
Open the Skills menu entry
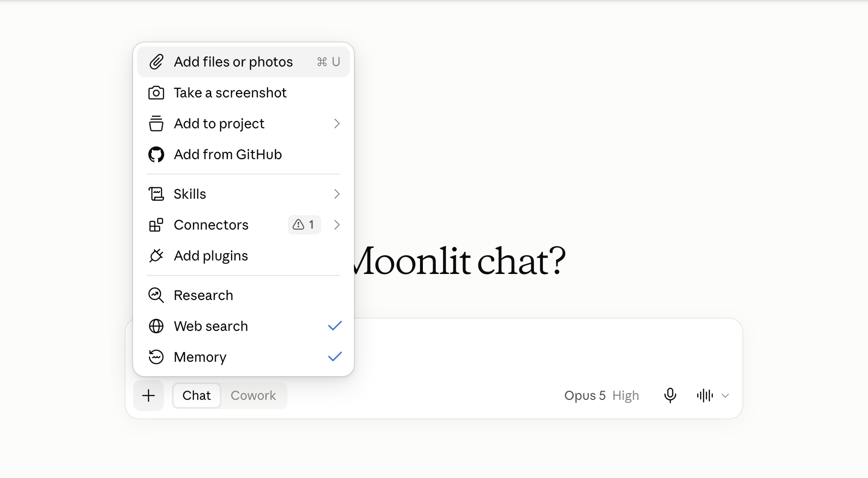(x=244, y=194)
